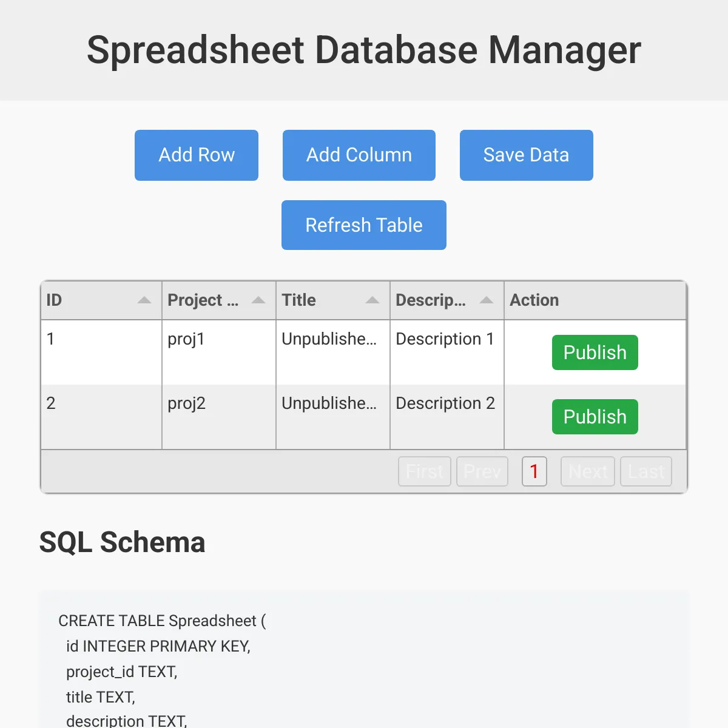Click the ID column sort arrow
The height and width of the screenshot is (728, 728).
click(x=144, y=300)
